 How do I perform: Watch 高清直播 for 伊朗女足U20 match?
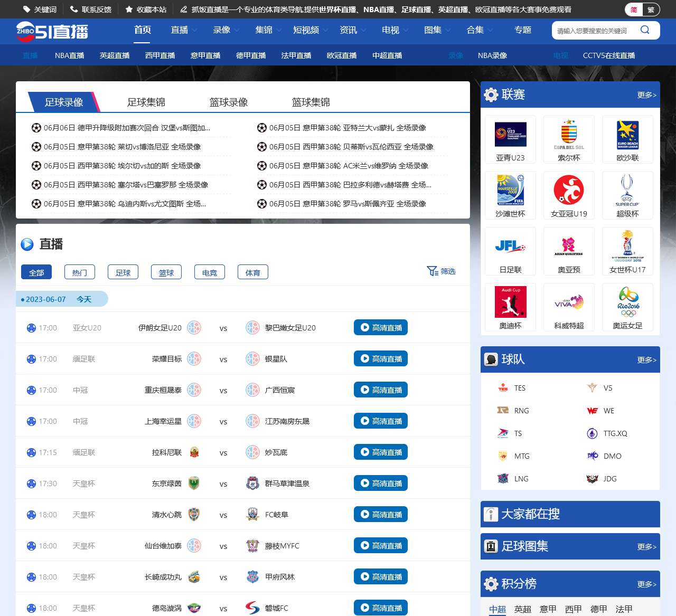coord(381,327)
